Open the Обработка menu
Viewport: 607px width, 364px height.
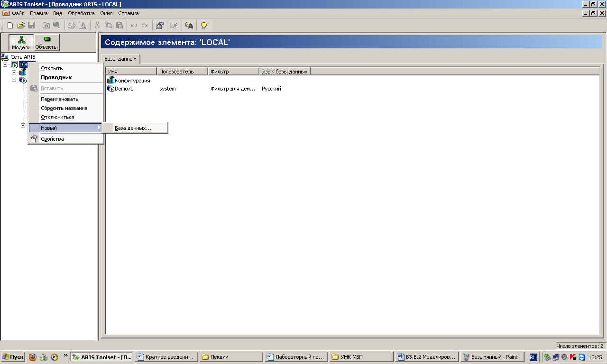tap(81, 13)
